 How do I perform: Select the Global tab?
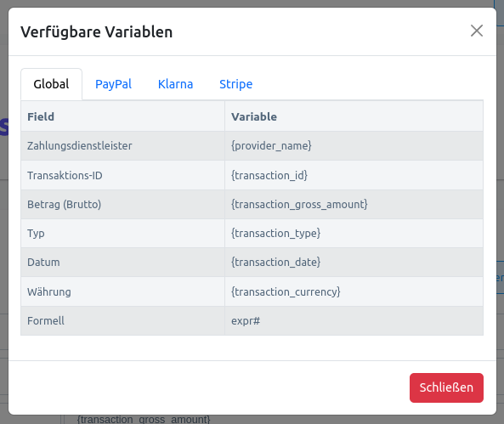click(x=52, y=84)
